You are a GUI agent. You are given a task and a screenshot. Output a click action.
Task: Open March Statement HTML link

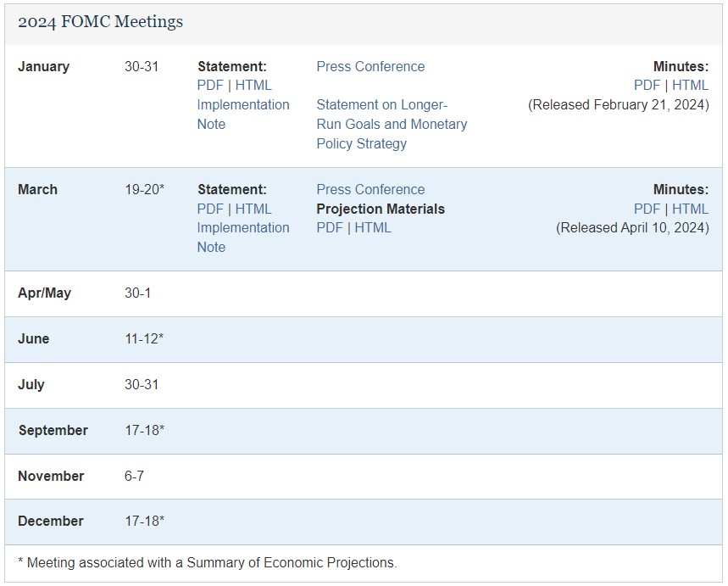[x=253, y=209]
